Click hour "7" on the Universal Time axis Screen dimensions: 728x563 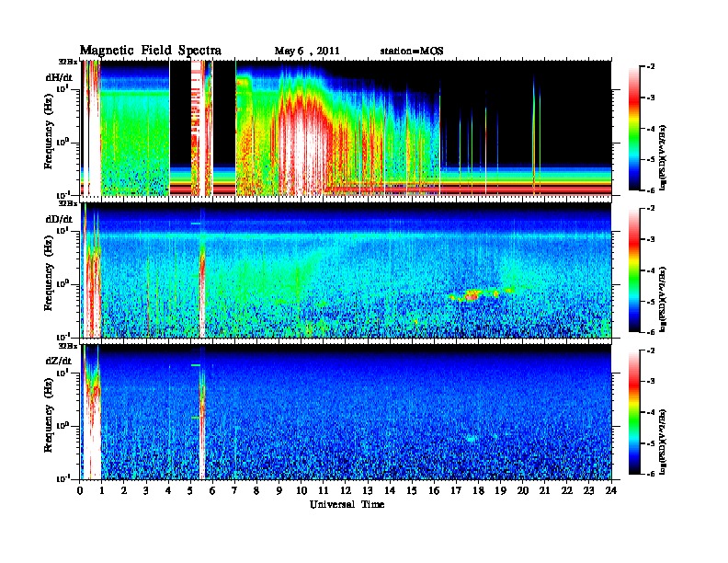pos(235,491)
